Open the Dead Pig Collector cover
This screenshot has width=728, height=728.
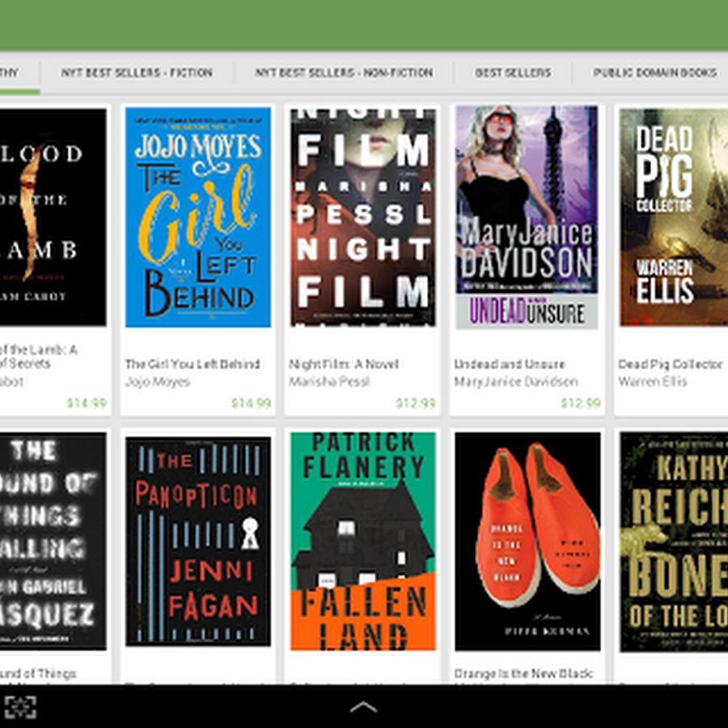[674, 218]
